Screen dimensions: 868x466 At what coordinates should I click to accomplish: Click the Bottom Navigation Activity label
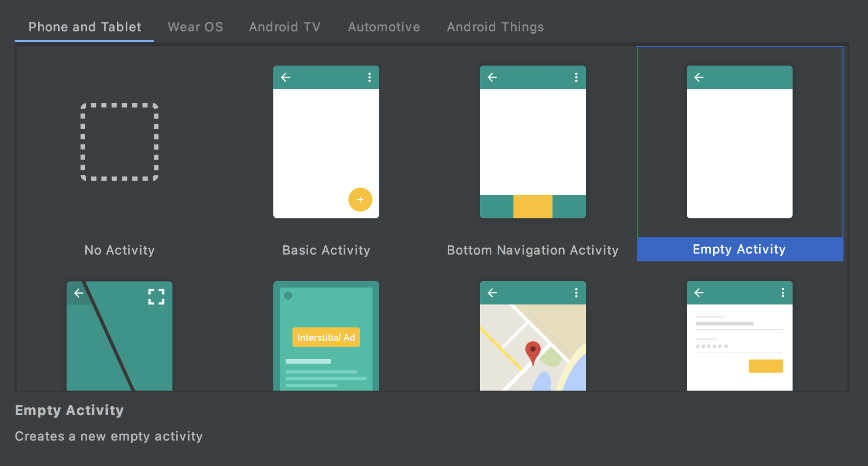tap(533, 250)
